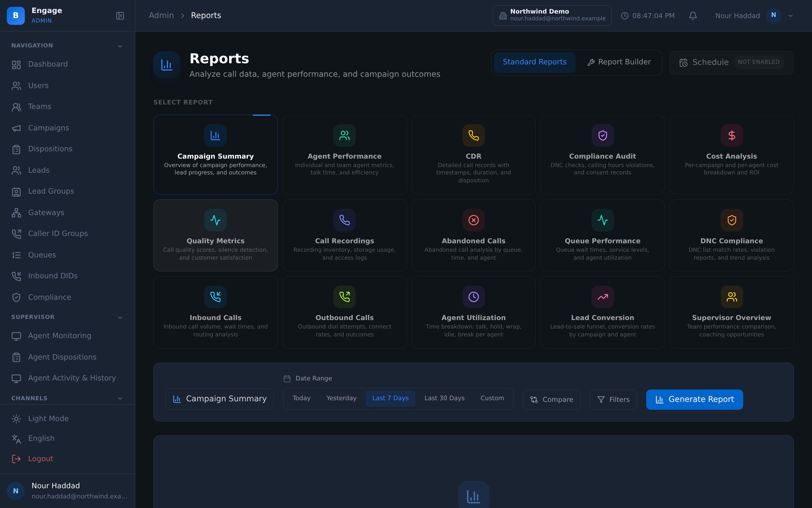The width and height of the screenshot is (812, 508).
Task: Click the Admin breadcrumb link
Action: click(161, 16)
